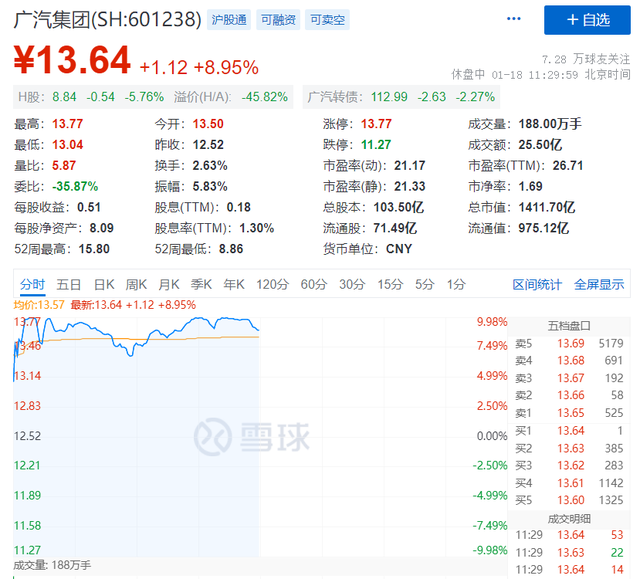This screenshot has width=640, height=579.
Task: Select the 卖1 order row at 13.65
Action: [569, 413]
